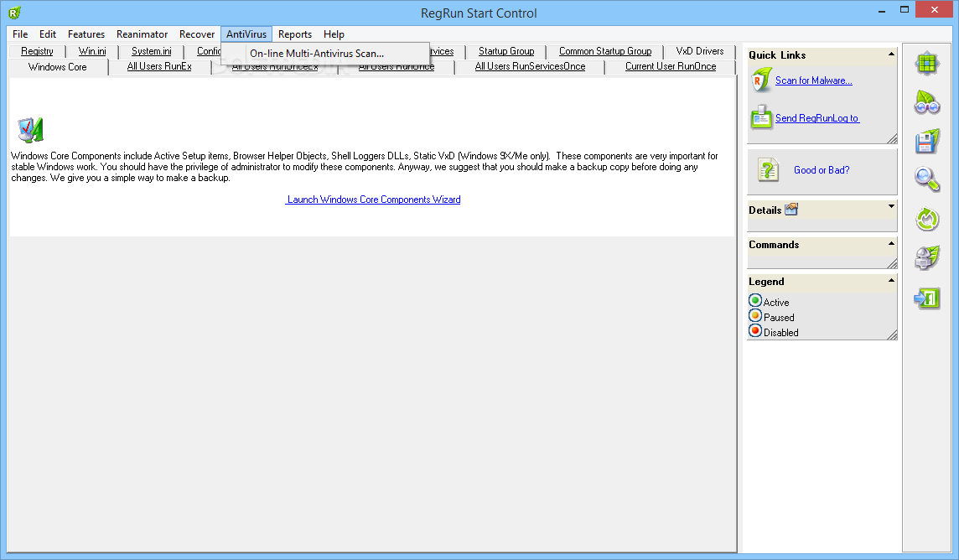Viewport: 959px width, 560px height.
Task: Click the RegRun app icon in title bar
Action: tap(15, 13)
